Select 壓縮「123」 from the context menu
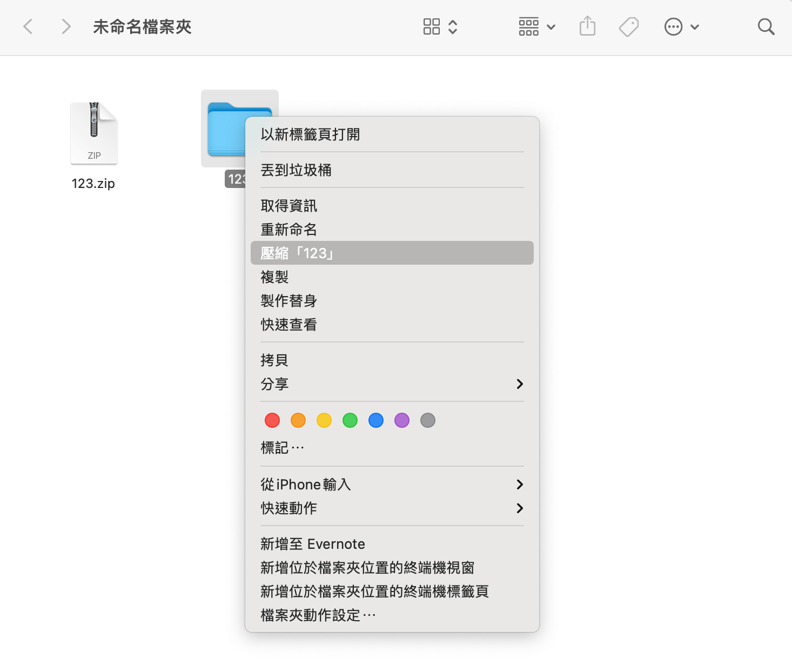The height and width of the screenshot is (672, 792). pyautogui.click(x=391, y=252)
